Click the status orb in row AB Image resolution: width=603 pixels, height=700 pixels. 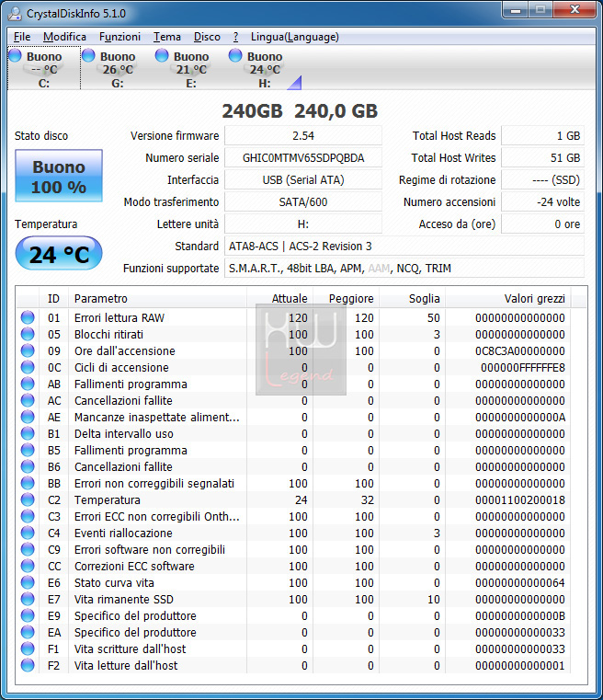coord(28,384)
